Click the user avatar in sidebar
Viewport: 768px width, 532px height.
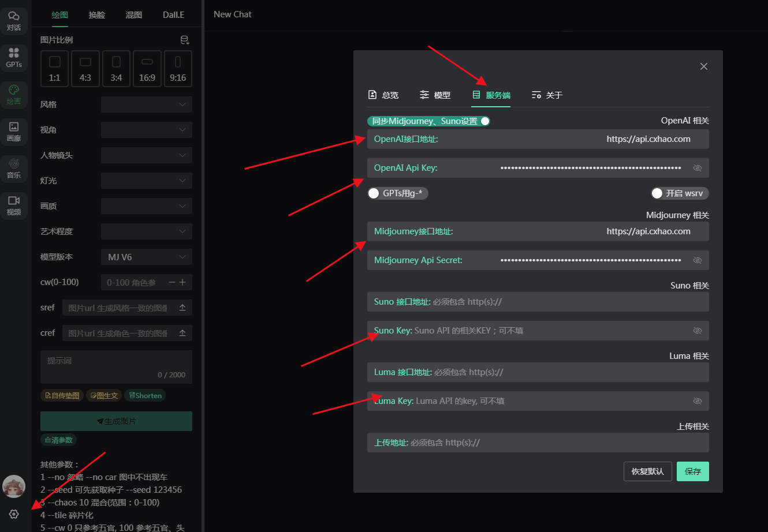pyautogui.click(x=14, y=486)
